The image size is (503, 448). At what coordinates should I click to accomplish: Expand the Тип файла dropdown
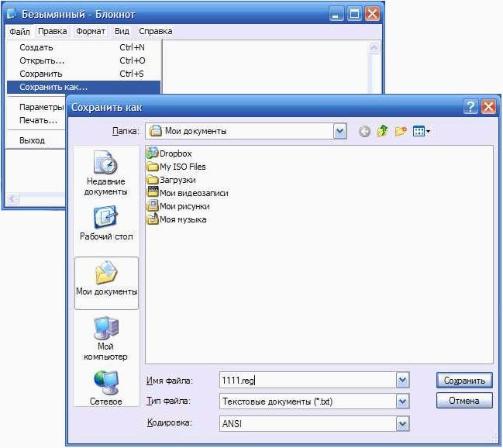tap(402, 401)
